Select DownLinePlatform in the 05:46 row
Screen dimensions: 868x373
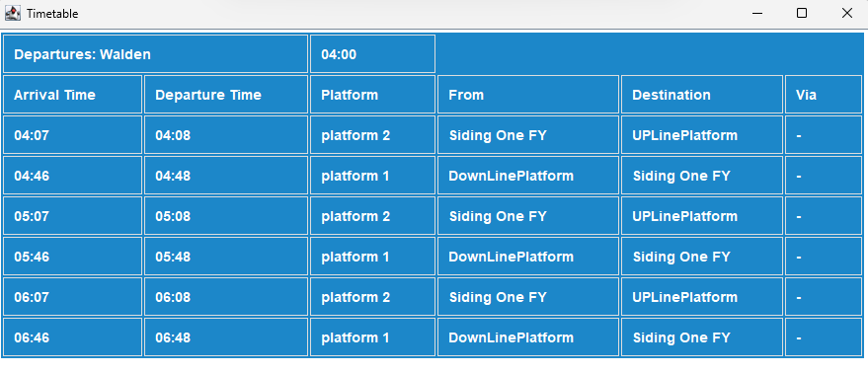528,257
